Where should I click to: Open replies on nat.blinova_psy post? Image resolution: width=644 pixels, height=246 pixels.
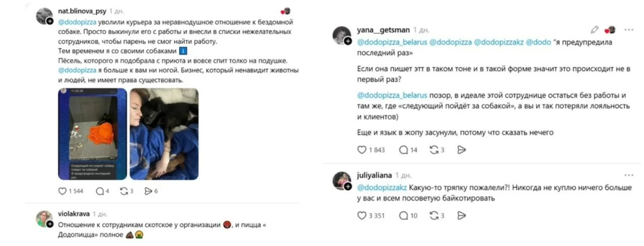click(99, 191)
